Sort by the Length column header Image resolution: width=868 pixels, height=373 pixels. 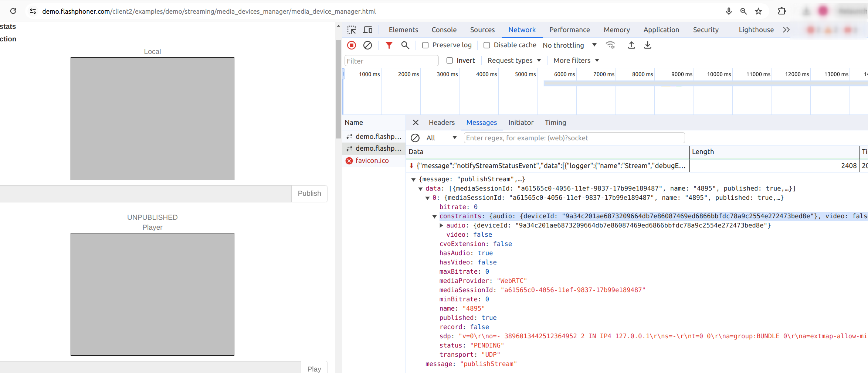point(774,152)
